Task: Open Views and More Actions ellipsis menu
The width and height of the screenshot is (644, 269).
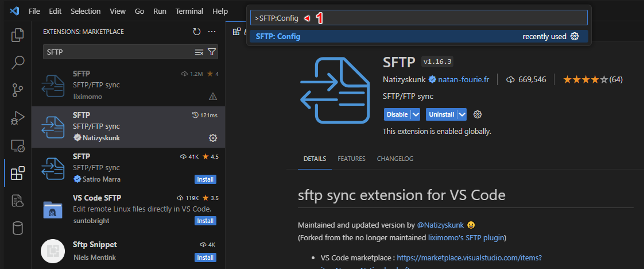Action: pyautogui.click(x=212, y=32)
